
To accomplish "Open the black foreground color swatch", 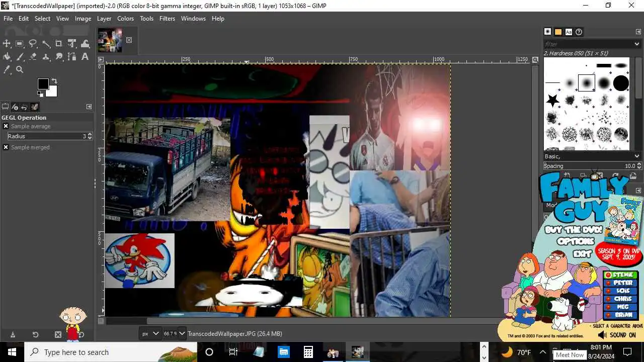I will (43, 83).
